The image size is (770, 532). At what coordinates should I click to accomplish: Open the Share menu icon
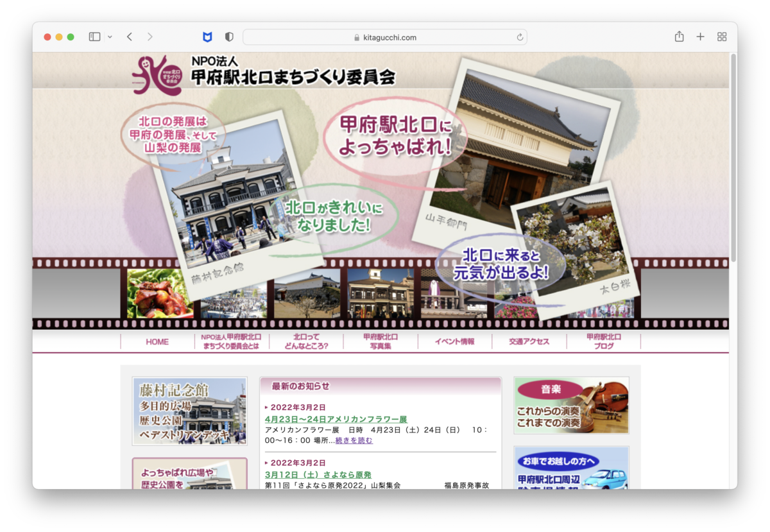click(x=679, y=37)
